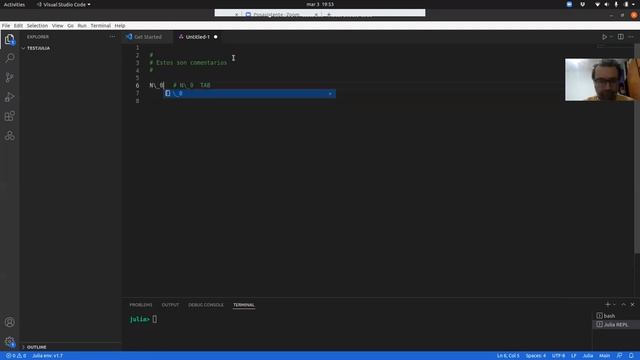Create a new terminal with plus icon
The image size is (640, 360).
[x=607, y=304]
